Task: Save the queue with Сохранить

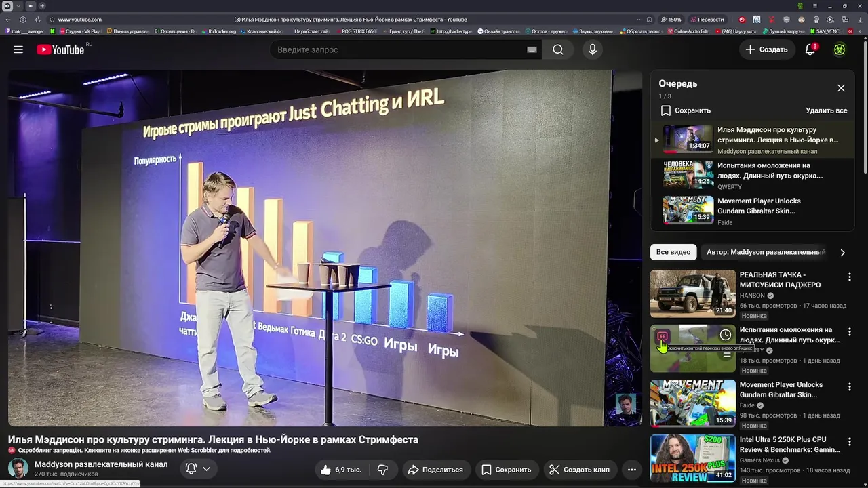Action: tap(686, 110)
